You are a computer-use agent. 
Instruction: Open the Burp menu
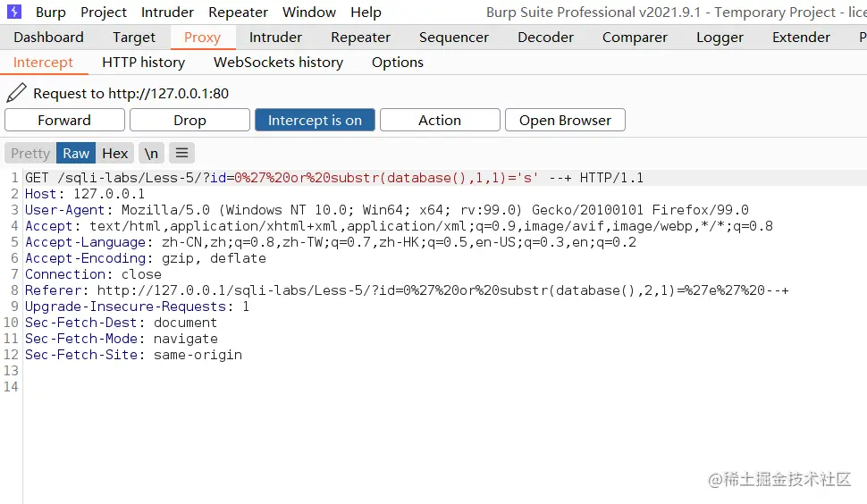pos(51,13)
